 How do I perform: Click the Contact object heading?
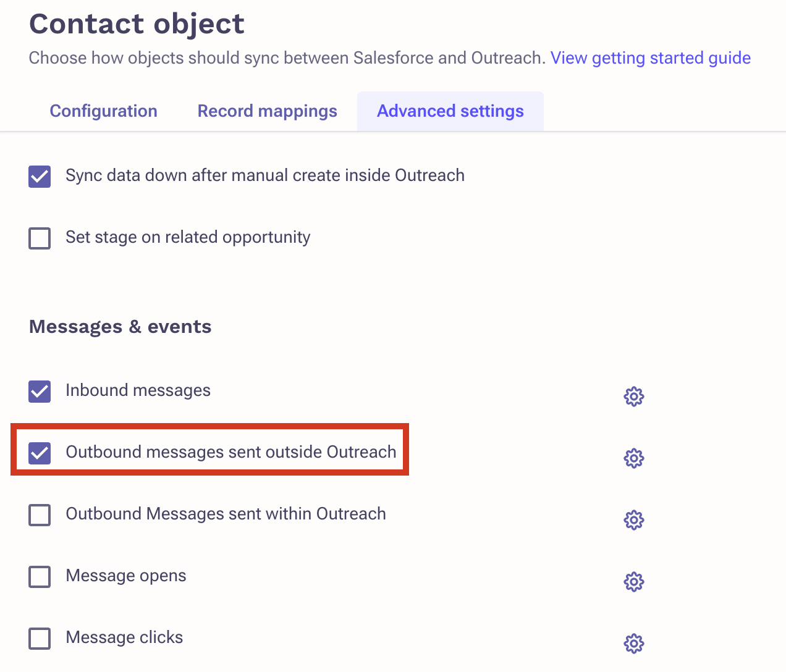point(137,24)
